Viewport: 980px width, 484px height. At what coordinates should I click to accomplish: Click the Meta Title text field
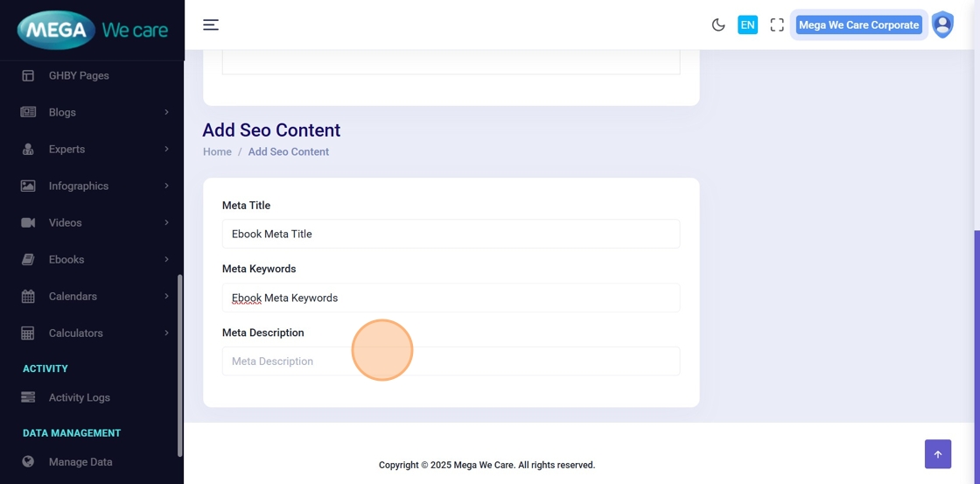451,234
